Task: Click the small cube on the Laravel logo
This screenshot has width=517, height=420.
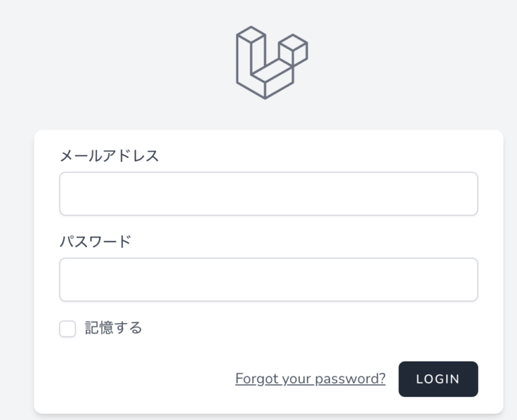Action: pyautogui.click(x=294, y=50)
